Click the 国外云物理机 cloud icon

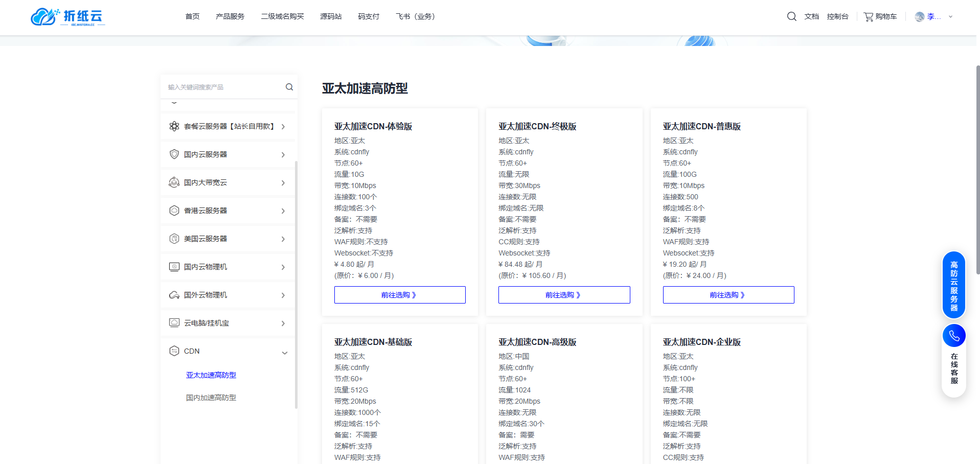click(x=174, y=295)
